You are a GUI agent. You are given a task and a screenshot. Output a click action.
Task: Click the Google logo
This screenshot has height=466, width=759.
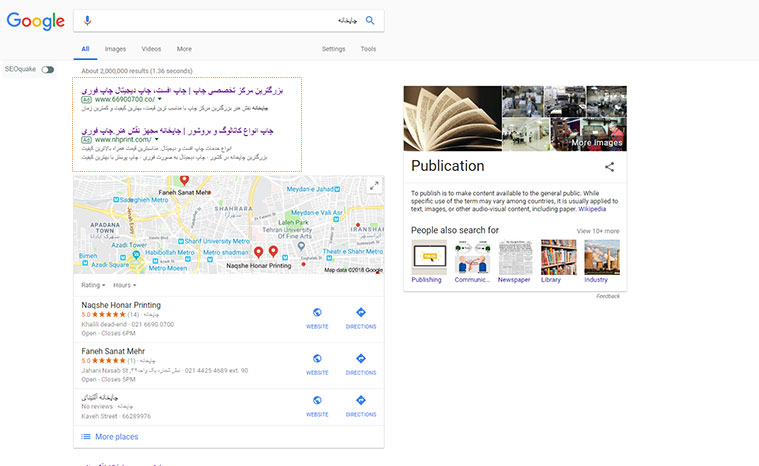[x=35, y=21]
